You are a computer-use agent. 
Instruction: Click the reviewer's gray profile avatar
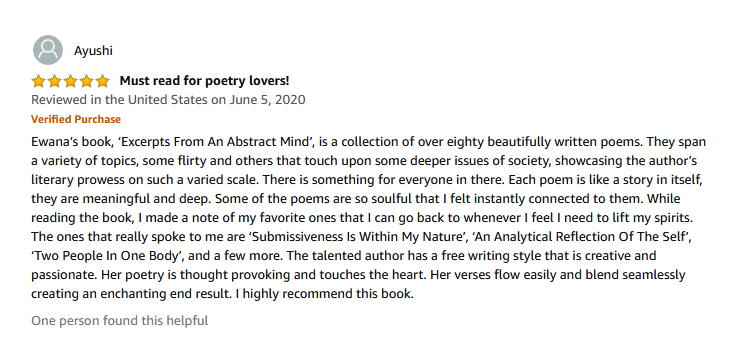(x=48, y=50)
